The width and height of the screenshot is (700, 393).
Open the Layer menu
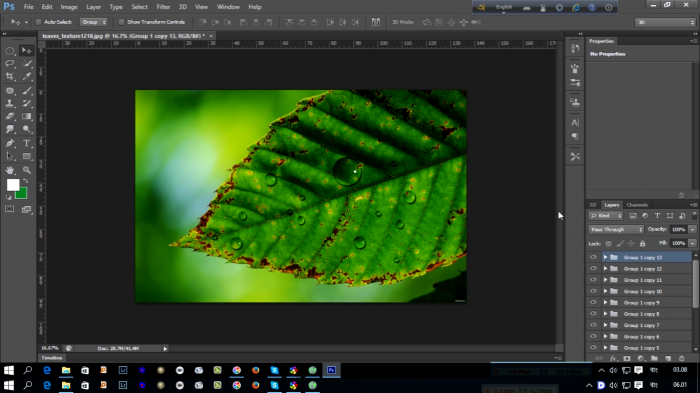(x=93, y=7)
